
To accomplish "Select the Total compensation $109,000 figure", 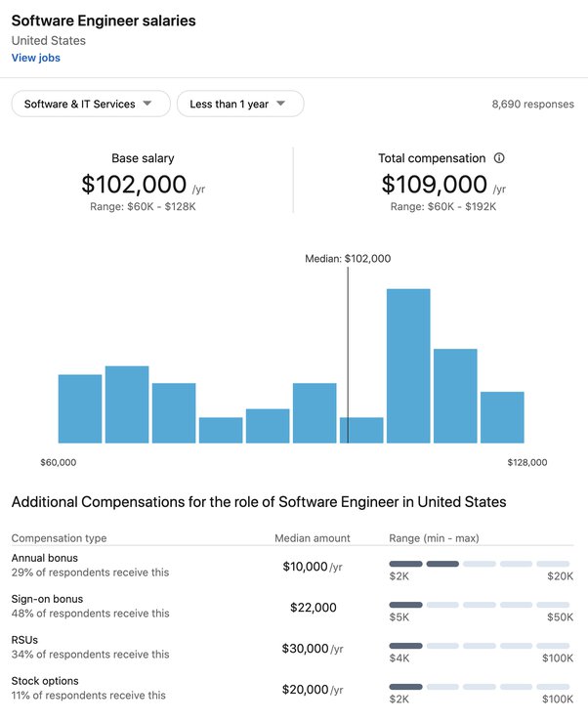I will [434, 185].
